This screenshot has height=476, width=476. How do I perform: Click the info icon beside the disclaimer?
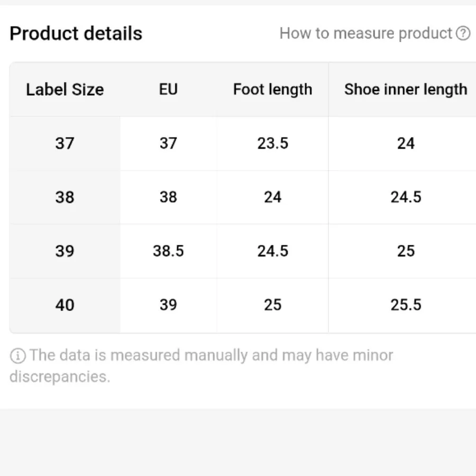coord(17,355)
